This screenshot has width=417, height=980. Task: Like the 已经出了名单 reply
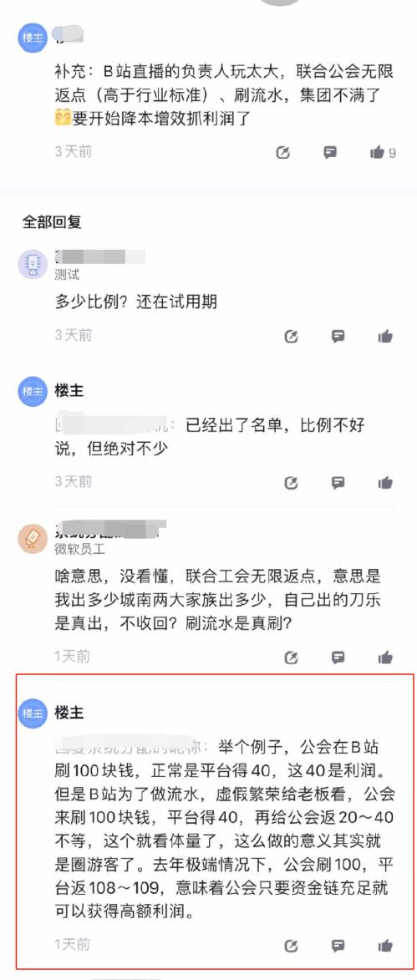[385, 483]
